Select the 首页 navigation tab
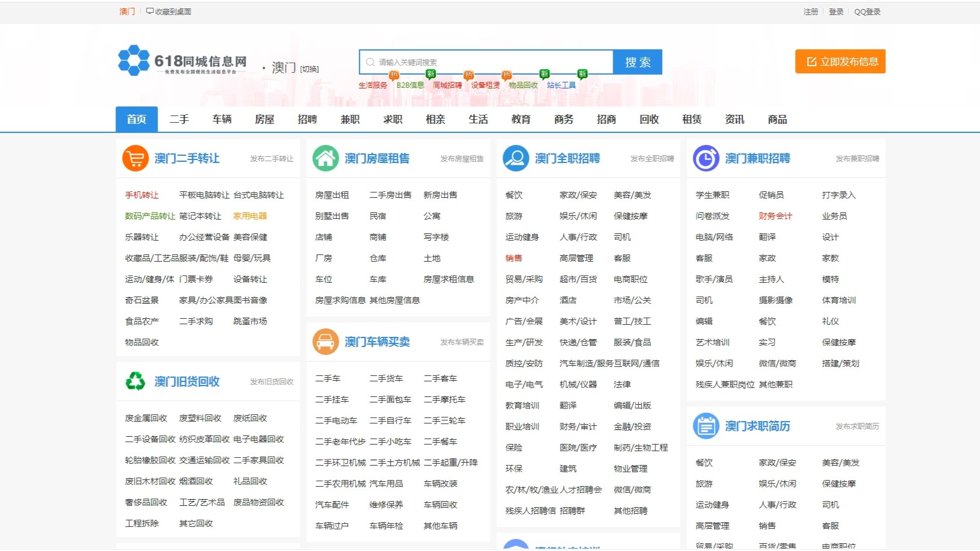This screenshot has width=980, height=551. [x=137, y=119]
